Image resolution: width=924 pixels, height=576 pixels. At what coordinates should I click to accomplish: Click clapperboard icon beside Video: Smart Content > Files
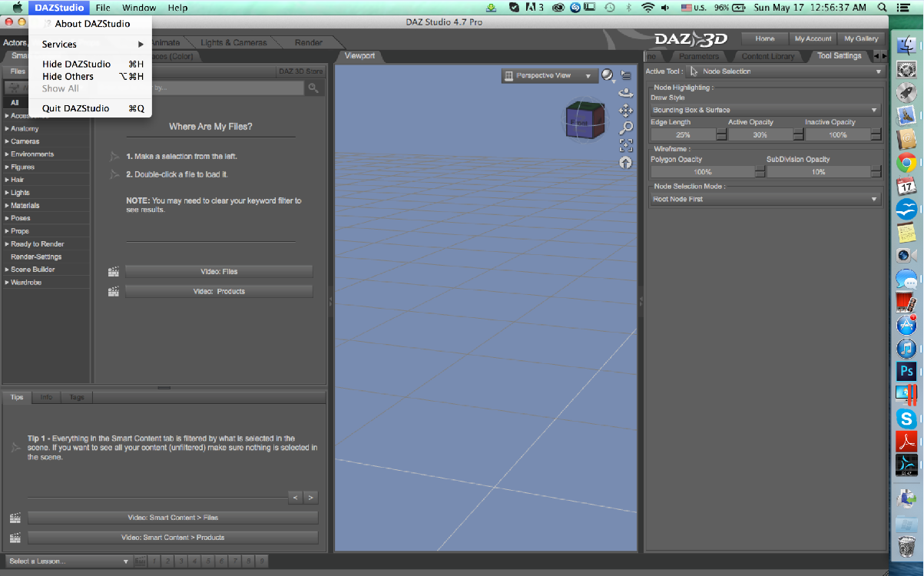point(15,518)
